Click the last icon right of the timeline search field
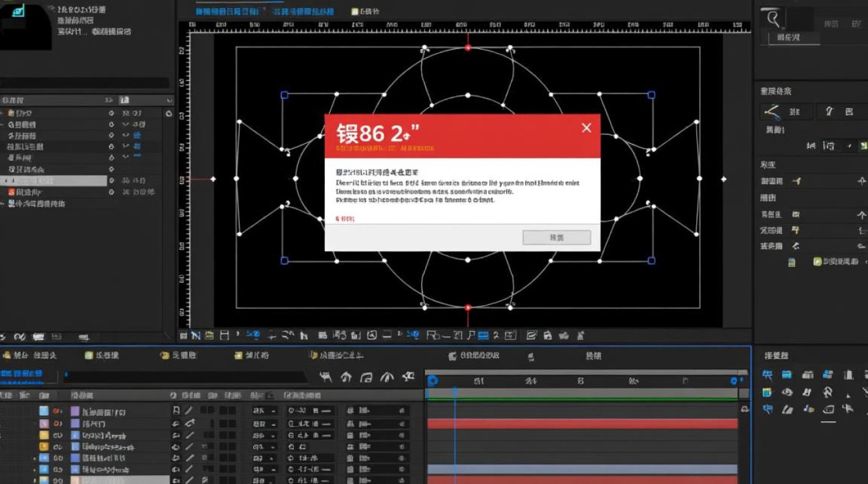 [x=408, y=377]
